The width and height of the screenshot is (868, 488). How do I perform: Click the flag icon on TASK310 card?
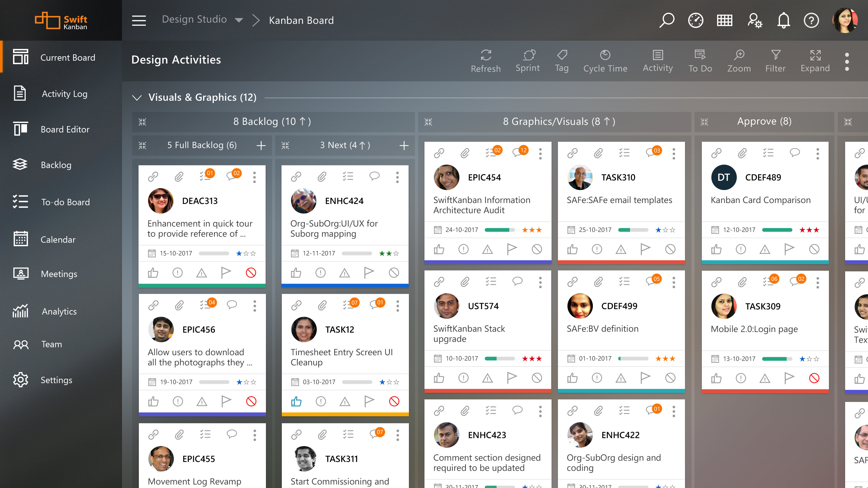(x=645, y=249)
